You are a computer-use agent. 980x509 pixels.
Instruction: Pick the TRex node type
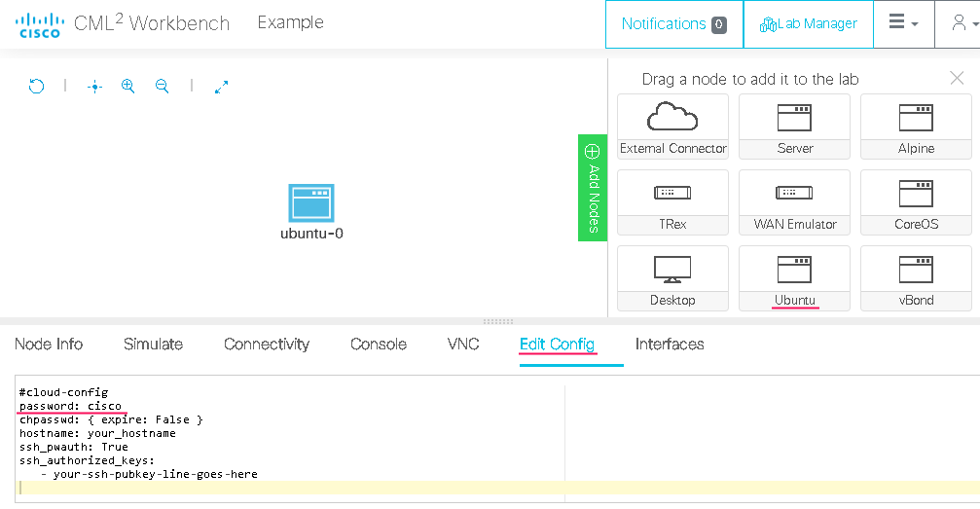tap(673, 202)
